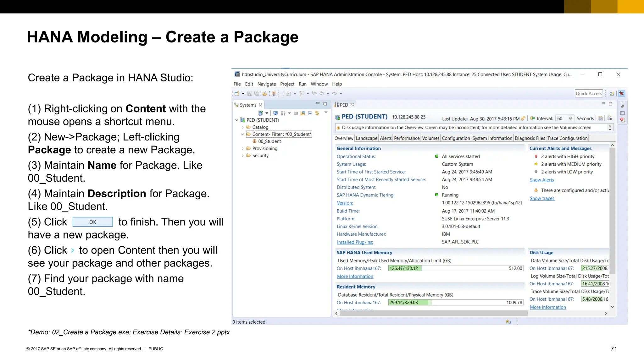
Task: Open the Next Annotation dropdown arrow
Action: pos(295,93)
